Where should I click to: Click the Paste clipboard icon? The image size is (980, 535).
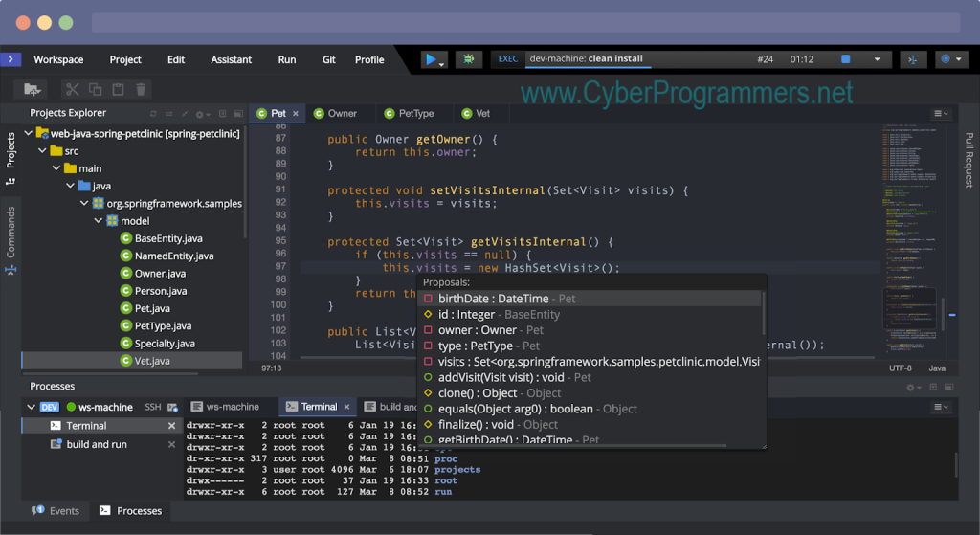[x=118, y=89]
